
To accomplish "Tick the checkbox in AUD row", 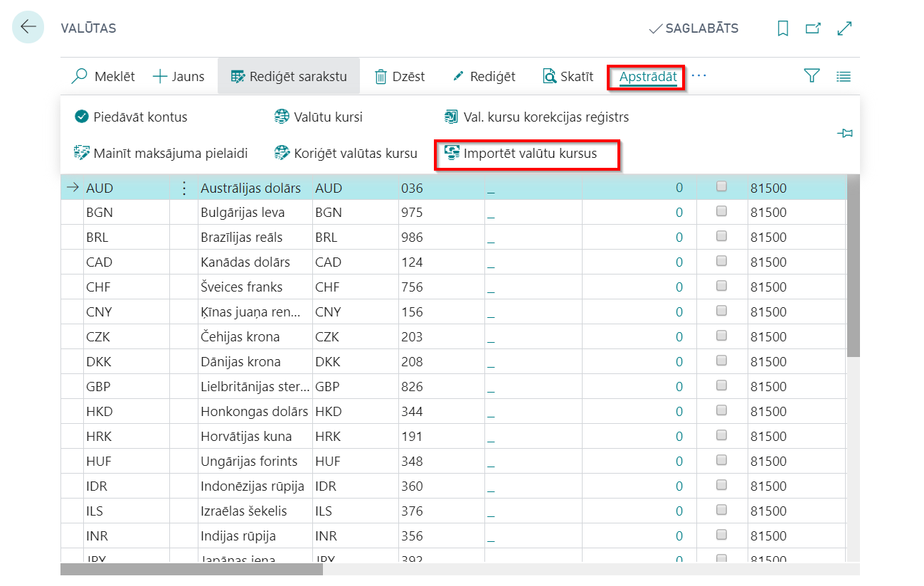I will (x=721, y=186).
